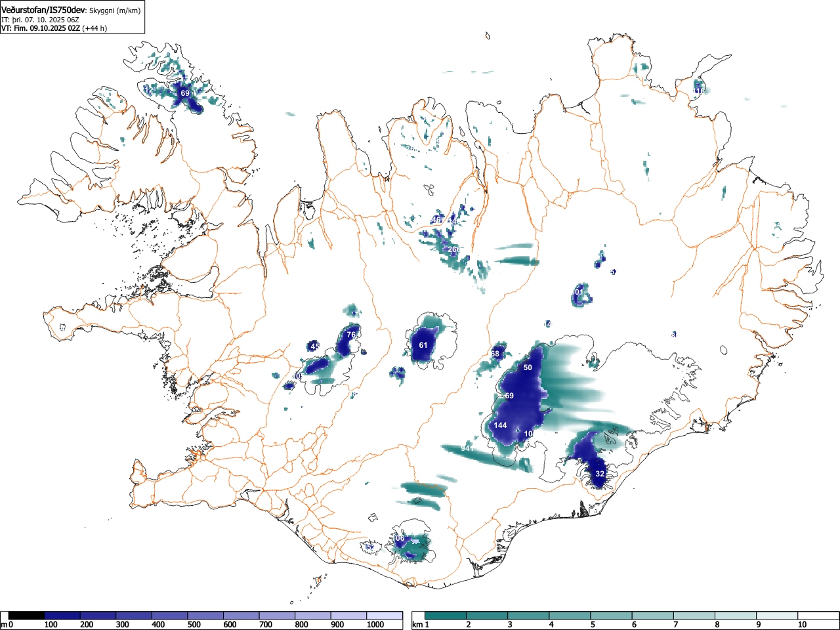The image size is (840, 630).
Task: Select the 9–10 km palest teal swatch
Action: click(776, 616)
